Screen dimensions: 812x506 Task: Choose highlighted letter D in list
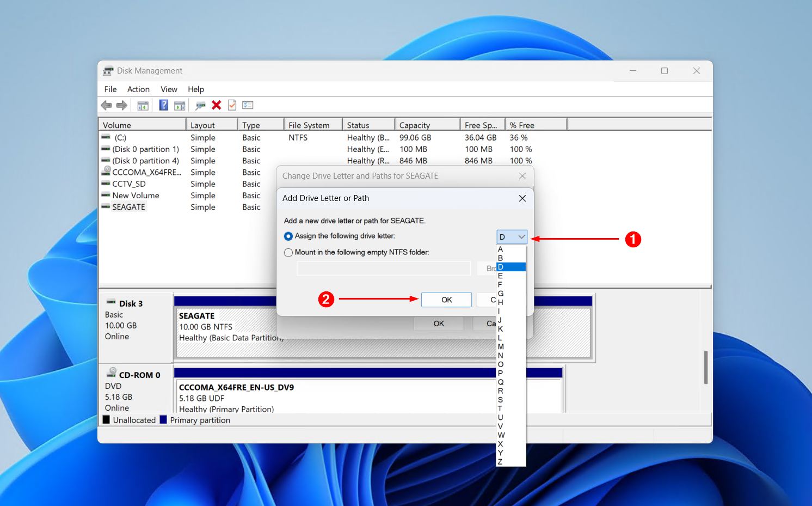point(511,267)
